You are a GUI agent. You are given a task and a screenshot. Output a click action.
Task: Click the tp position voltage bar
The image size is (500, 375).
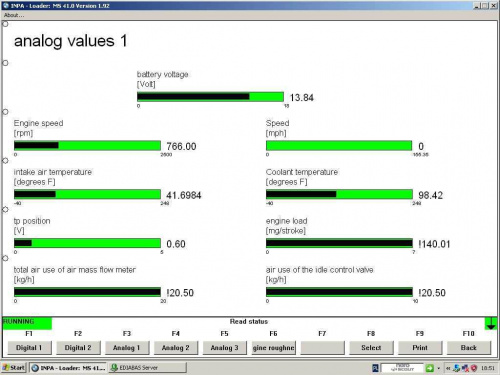[87, 243]
